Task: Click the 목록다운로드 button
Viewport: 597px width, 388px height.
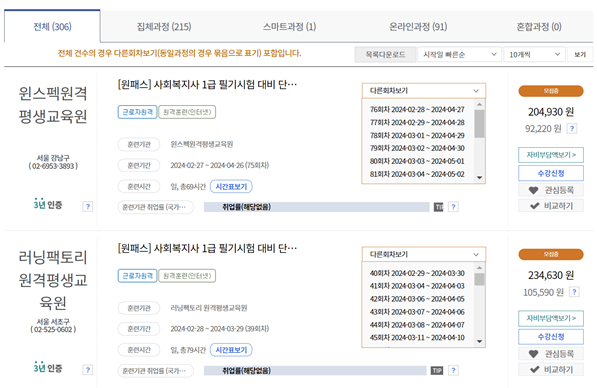Action: [385, 54]
